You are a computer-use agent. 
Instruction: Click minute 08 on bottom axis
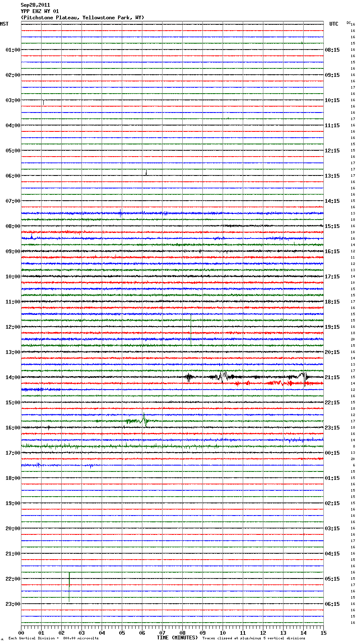point(183,633)
